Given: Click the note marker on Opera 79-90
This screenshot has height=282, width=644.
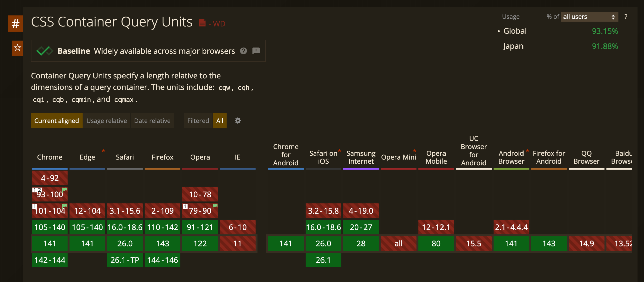Looking at the screenshot, I should tap(185, 206).
